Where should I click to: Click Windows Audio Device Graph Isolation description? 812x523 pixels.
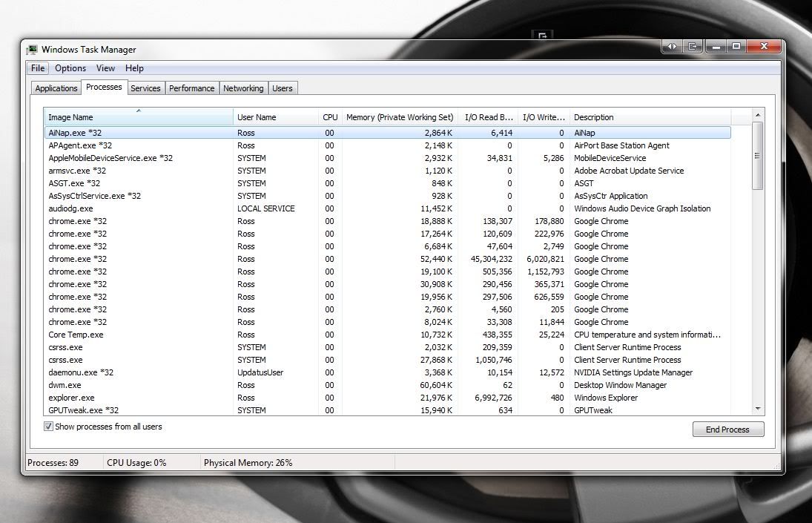pos(642,208)
